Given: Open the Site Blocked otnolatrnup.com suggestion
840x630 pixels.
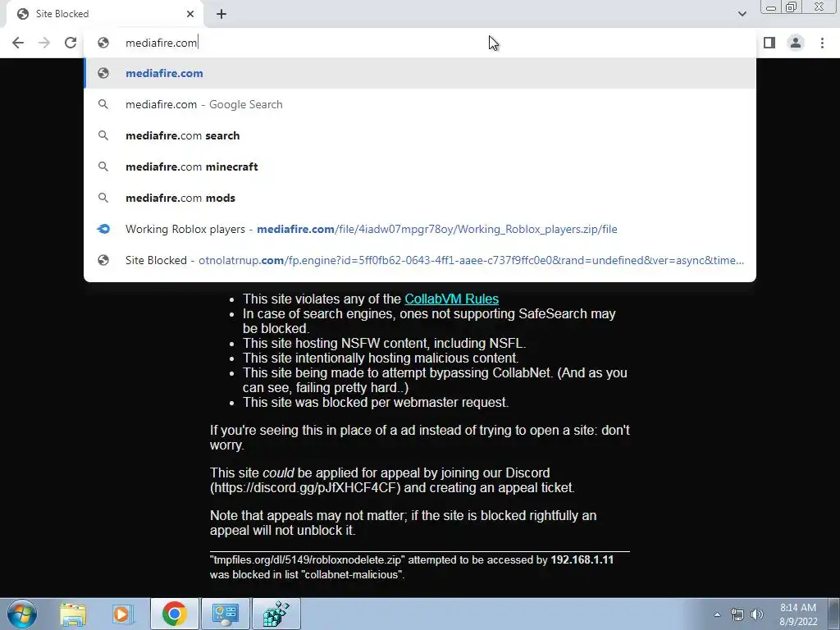Looking at the screenshot, I should 420,260.
